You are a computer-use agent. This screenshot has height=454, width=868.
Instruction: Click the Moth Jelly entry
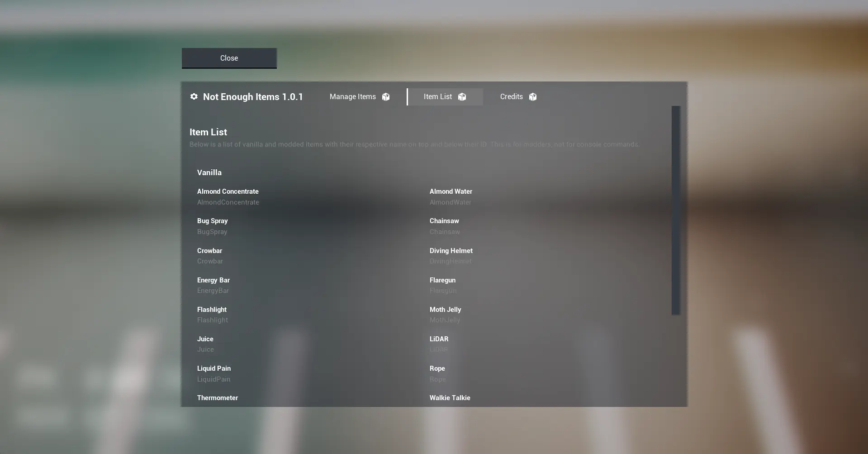(445, 310)
